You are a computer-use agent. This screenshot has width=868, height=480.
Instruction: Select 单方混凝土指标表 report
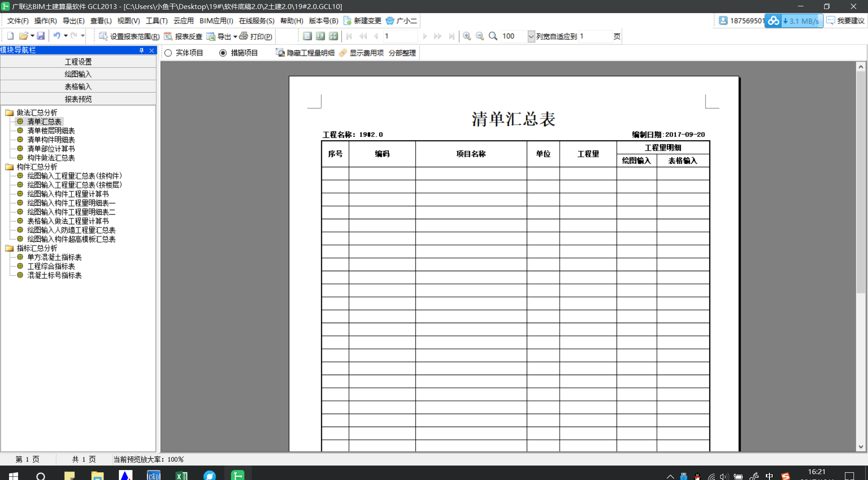54,257
